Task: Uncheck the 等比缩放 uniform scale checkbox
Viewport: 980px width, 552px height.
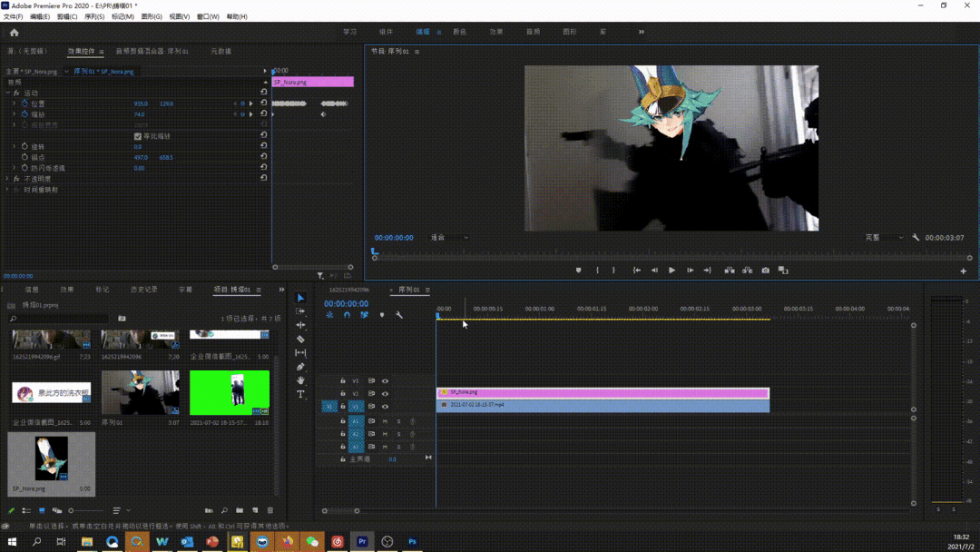Action: click(138, 136)
